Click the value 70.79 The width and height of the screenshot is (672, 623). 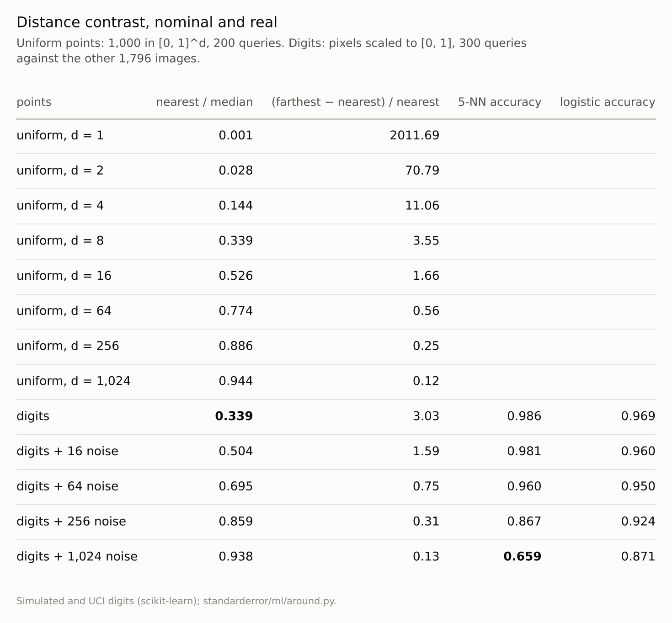(422, 170)
